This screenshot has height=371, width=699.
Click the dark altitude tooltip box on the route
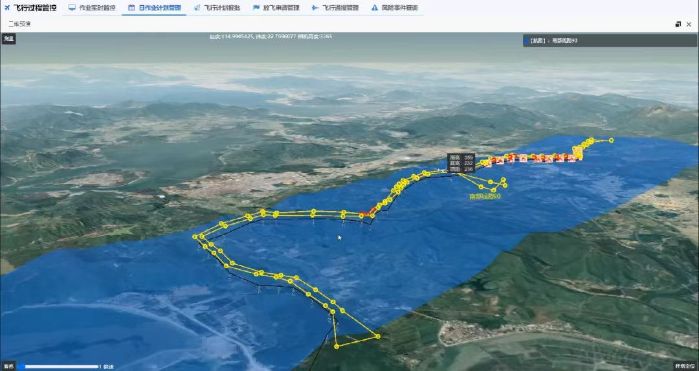click(x=461, y=163)
